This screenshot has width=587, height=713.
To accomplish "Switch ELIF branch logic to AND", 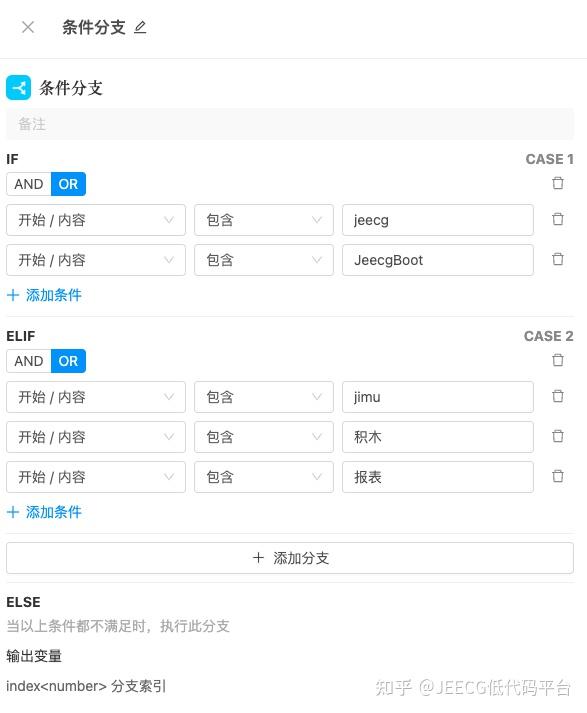I will click(x=29, y=361).
